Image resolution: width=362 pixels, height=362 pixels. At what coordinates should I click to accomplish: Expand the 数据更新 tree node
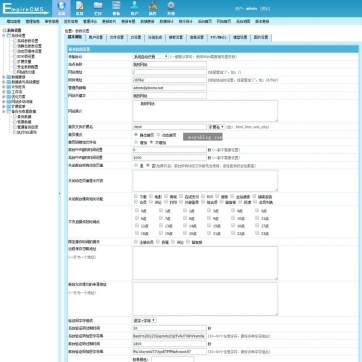click(4, 77)
